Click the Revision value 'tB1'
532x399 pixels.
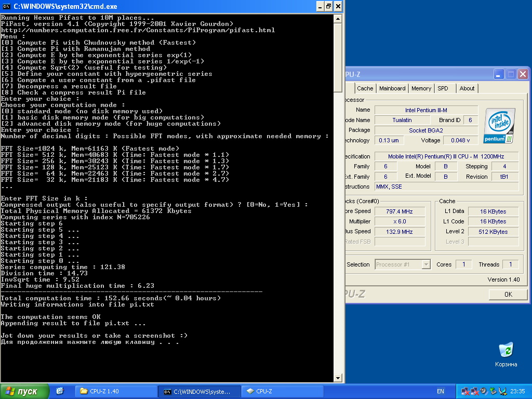coord(504,177)
